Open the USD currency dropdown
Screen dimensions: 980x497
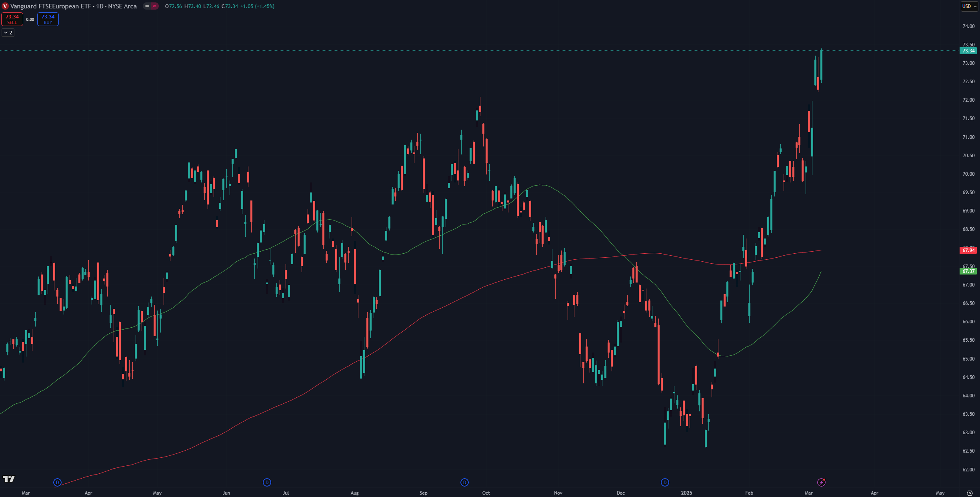coord(969,6)
